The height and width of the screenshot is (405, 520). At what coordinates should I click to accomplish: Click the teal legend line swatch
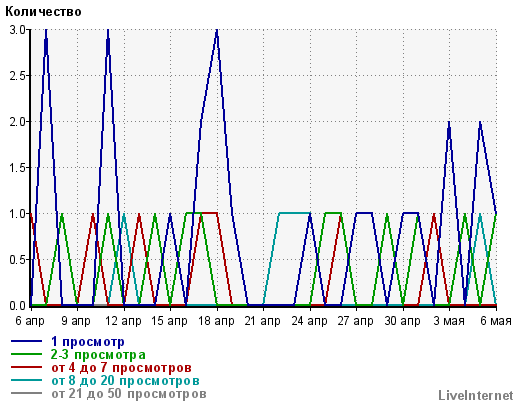coord(26,380)
